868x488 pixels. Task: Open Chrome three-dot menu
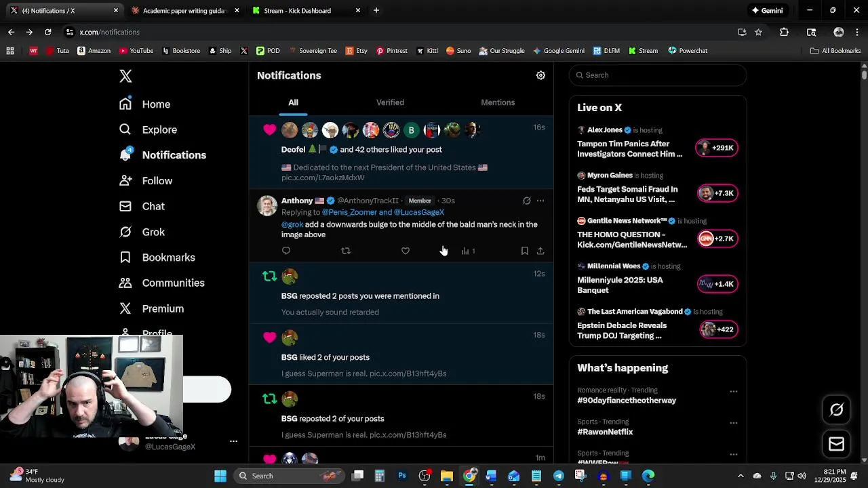[x=857, y=32]
